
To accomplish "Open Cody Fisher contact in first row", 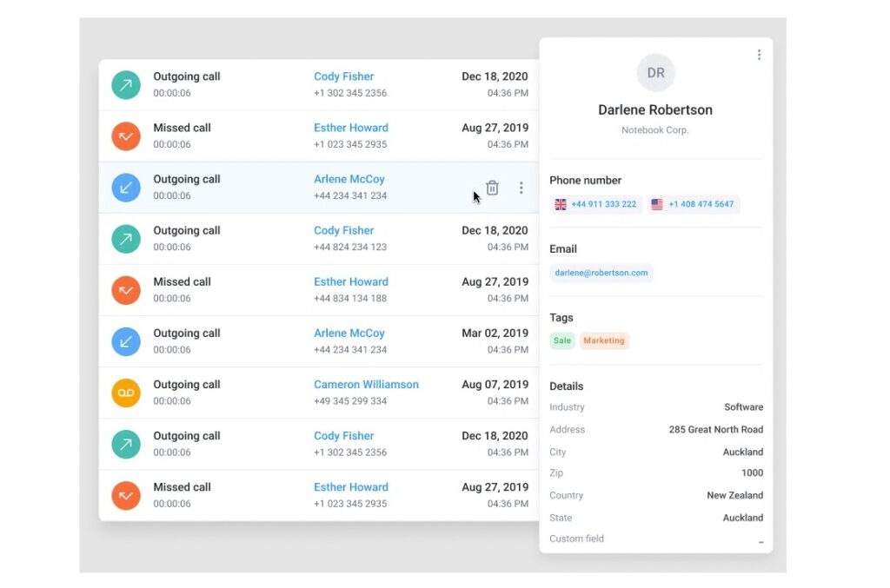I will point(343,76).
